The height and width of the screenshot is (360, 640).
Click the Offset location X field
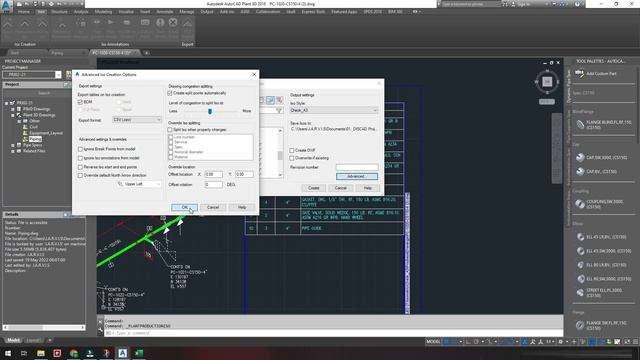click(213, 174)
